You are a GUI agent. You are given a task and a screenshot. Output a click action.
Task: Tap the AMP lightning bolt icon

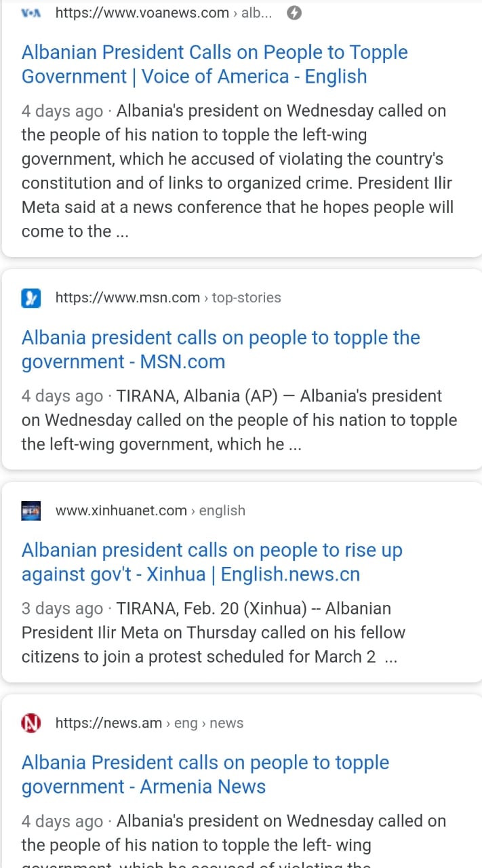coord(294,13)
